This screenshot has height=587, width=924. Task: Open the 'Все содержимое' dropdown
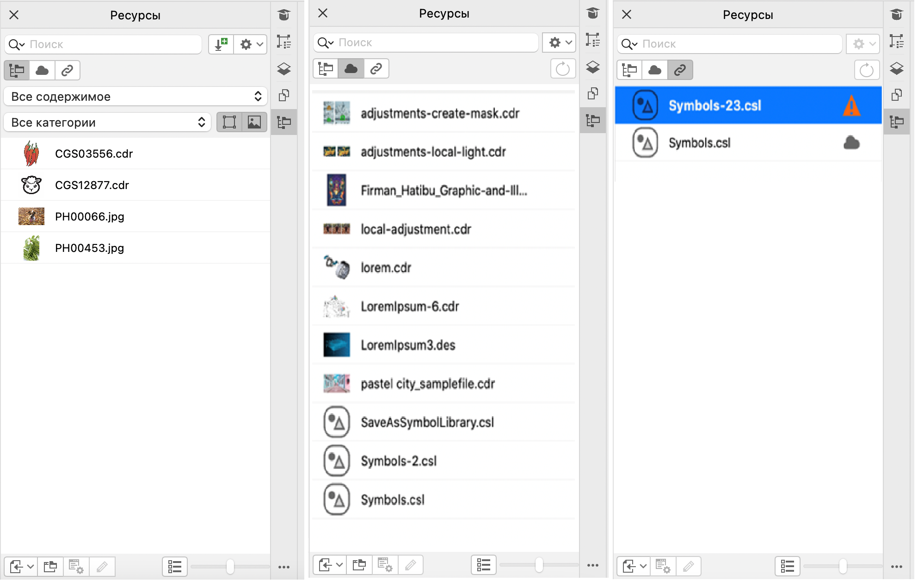click(136, 97)
